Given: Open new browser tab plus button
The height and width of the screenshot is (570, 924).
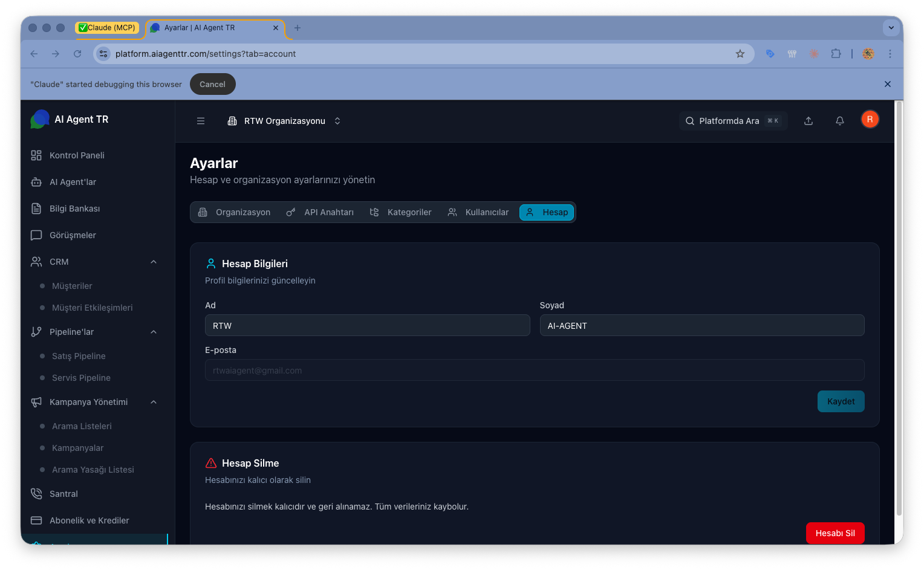Looking at the screenshot, I should coord(297,28).
